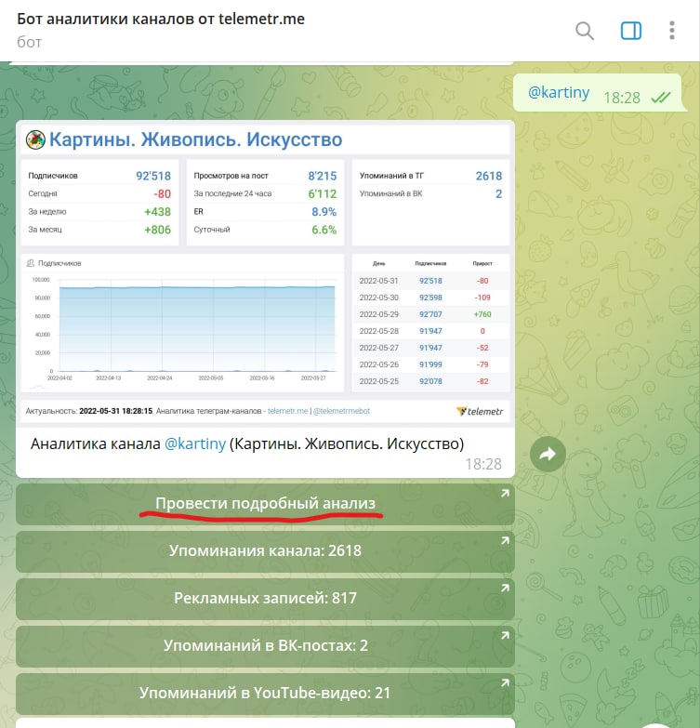Click the channel avatar beside Картины title
Viewport: 700px width, 728px height.
coord(35,139)
